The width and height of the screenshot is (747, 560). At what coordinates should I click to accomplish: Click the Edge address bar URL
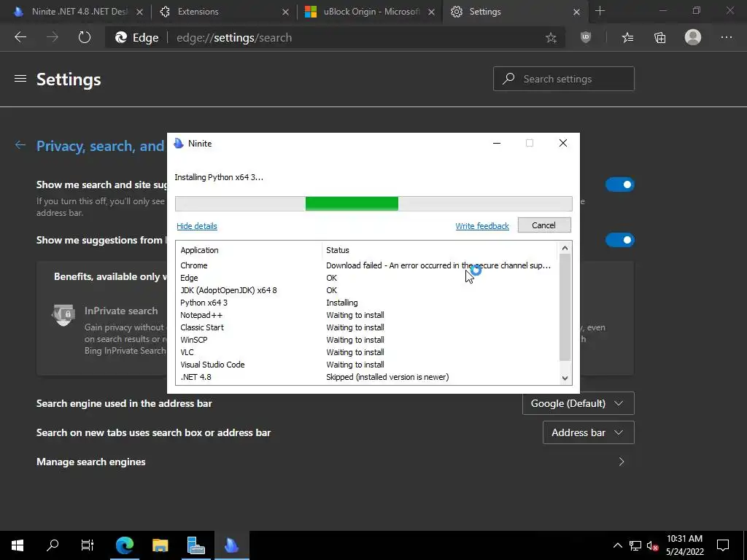234,38
